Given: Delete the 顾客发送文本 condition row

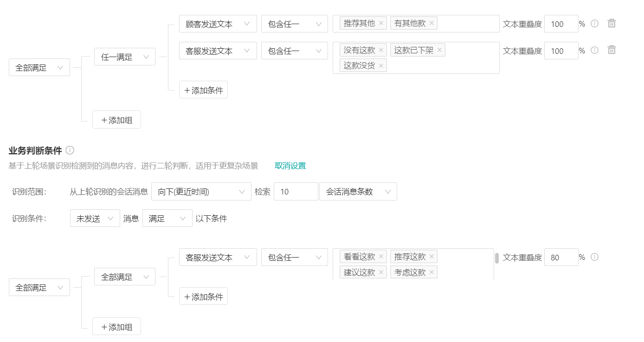Looking at the screenshot, I should pyautogui.click(x=612, y=23).
